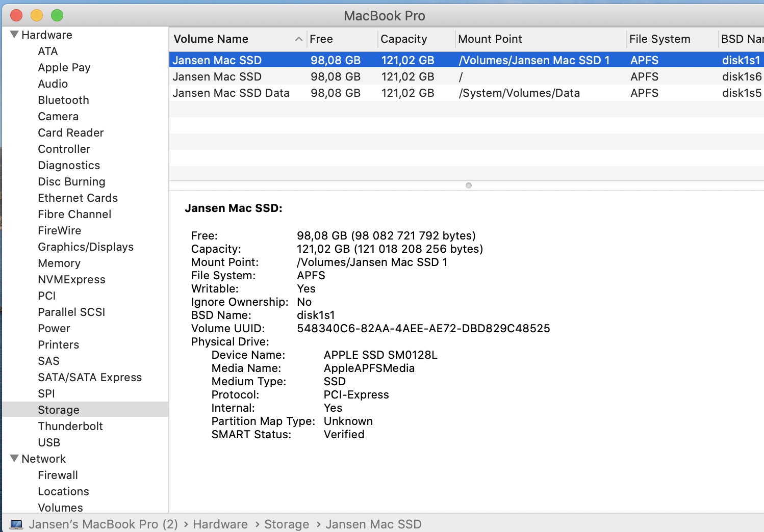Image resolution: width=764 pixels, height=532 pixels.
Task: Open the Audio hardware section
Action: click(x=53, y=84)
